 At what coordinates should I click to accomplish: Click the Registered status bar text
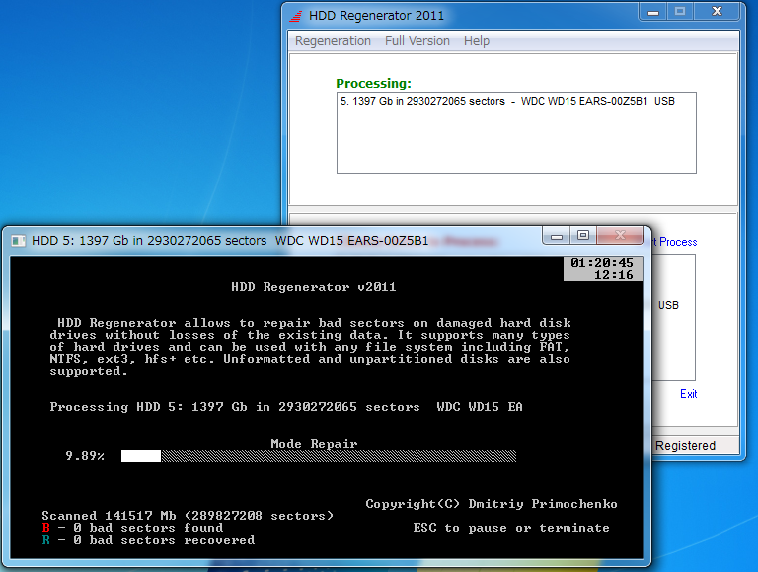coord(685,446)
